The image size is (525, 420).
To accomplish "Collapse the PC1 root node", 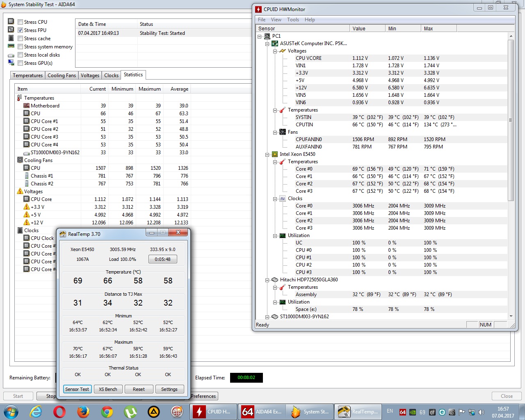I will (260, 36).
